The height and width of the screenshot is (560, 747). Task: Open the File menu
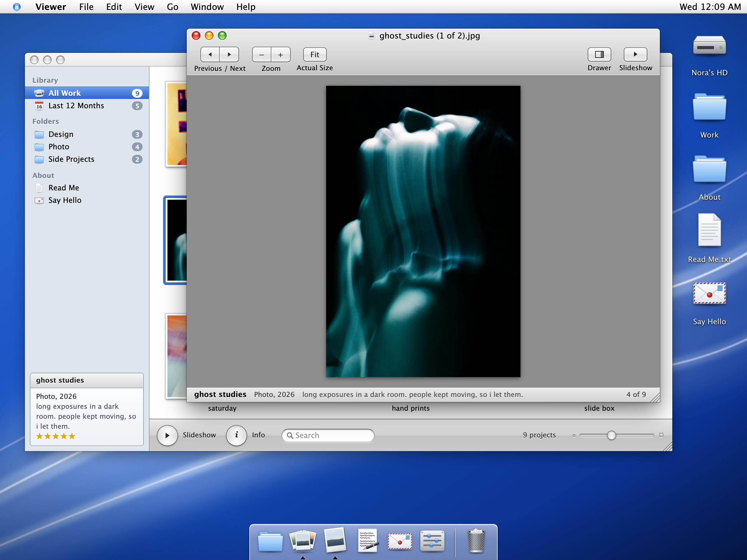tap(87, 7)
